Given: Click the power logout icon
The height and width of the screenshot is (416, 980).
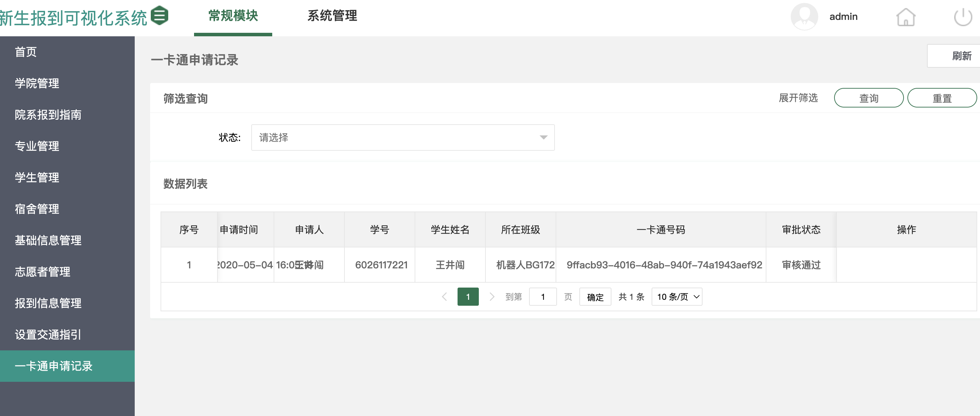Looking at the screenshot, I should [x=963, y=17].
